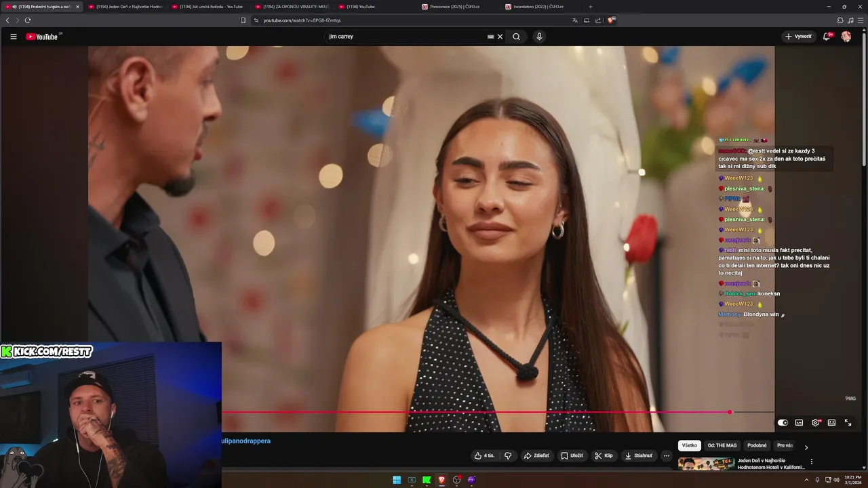The width and height of the screenshot is (868, 488).
Task: Show more filter chips with right arrow
Action: (x=806, y=447)
